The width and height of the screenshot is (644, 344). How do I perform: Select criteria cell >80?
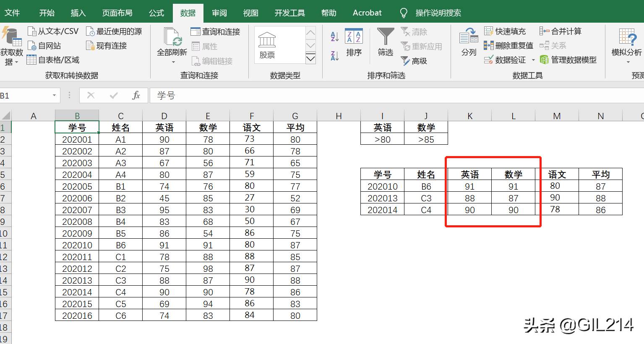pyautogui.click(x=382, y=139)
